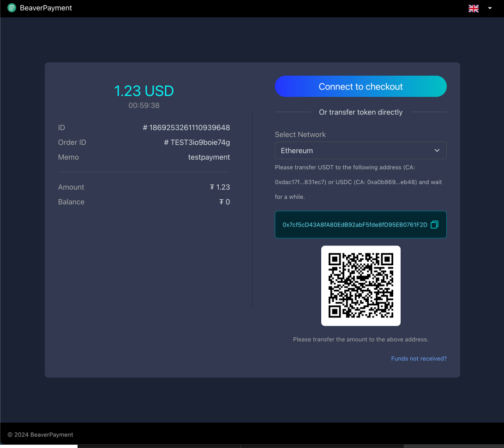Click the countdown timer 00:59:38
This screenshot has width=504, height=448.
[144, 105]
